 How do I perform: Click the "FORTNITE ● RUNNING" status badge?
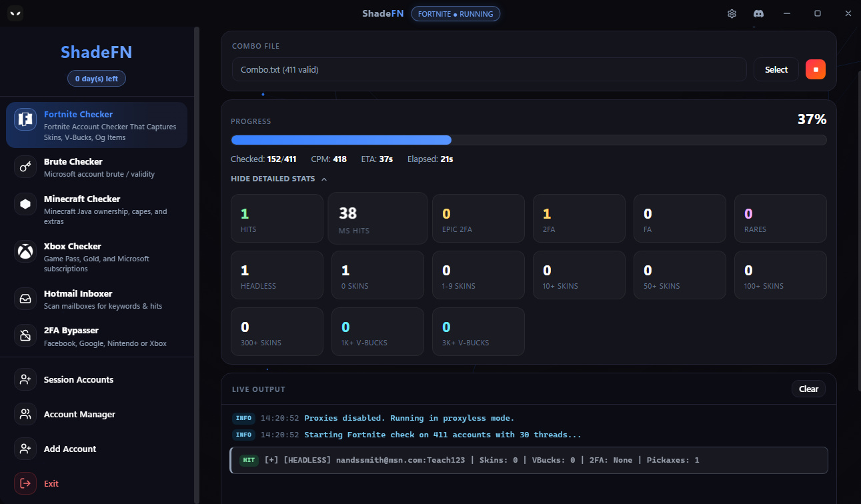pos(456,14)
